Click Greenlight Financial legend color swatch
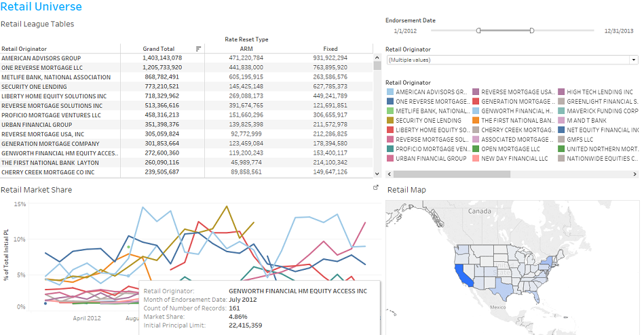This screenshot has width=644, height=335. pyautogui.click(x=561, y=102)
